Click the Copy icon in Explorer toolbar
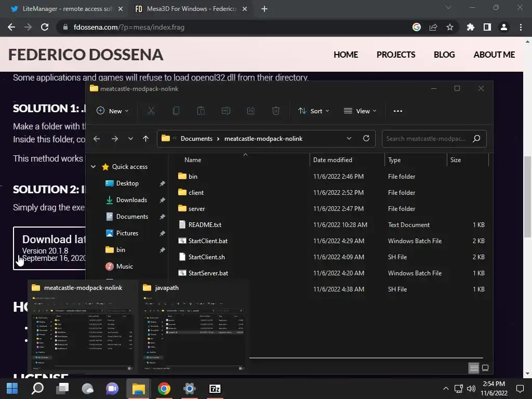532x399 pixels. 176,111
